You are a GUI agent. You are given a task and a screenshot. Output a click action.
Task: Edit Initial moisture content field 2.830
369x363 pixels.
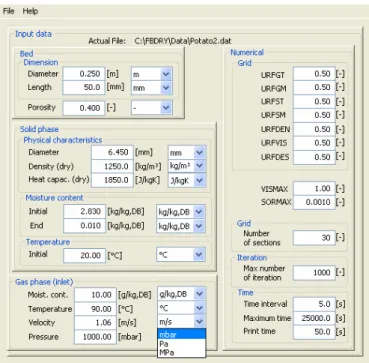click(85, 212)
